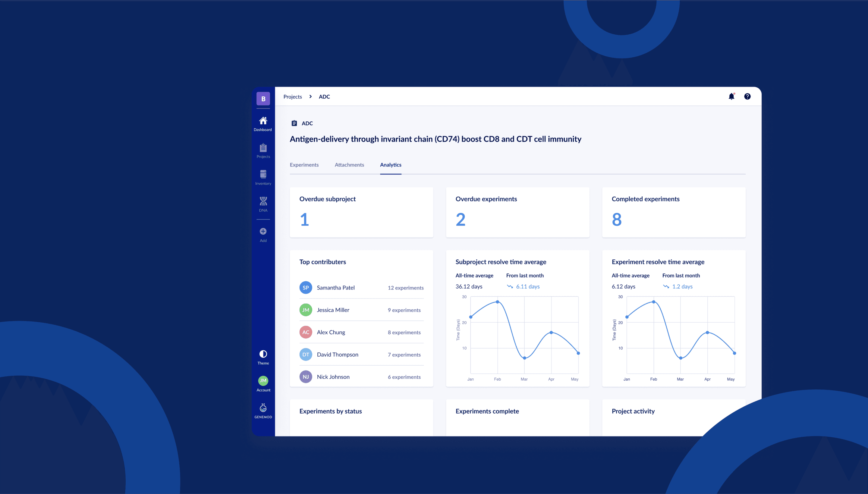The width and height of the screenshot is (868, 494).
Task: Click Nick Johnson's NJ avatar
Action: click(x=306, y=377)
